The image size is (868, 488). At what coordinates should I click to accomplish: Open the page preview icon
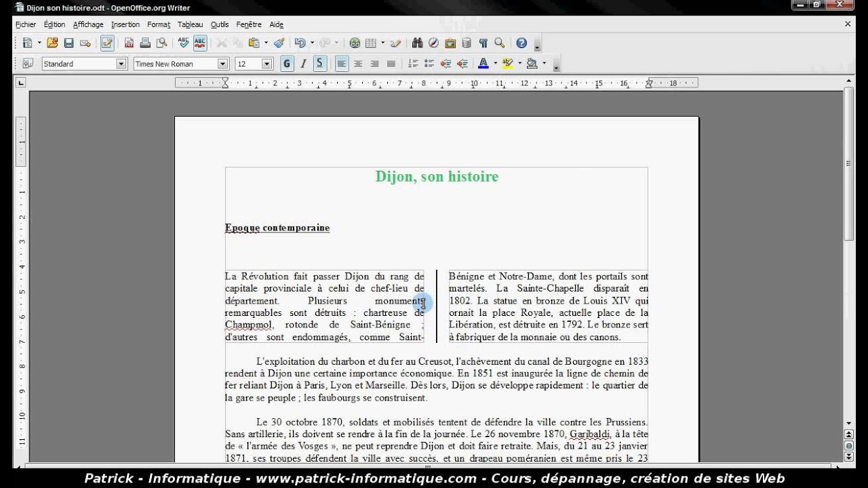(x=161, y=43)
